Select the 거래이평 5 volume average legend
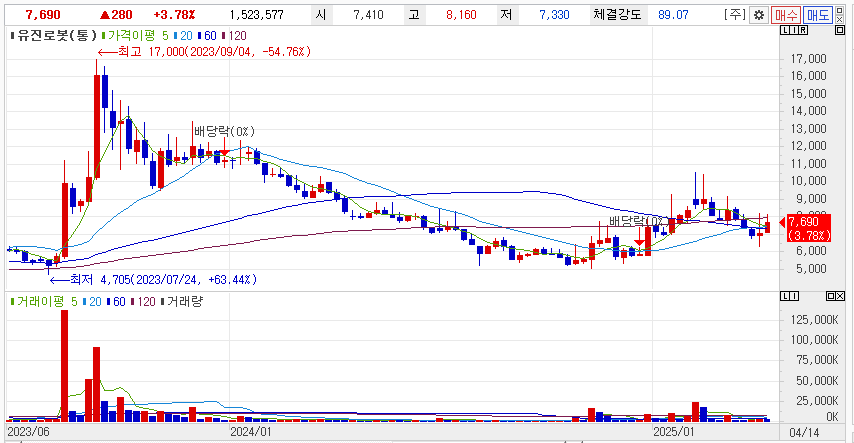 pos(45,300)
